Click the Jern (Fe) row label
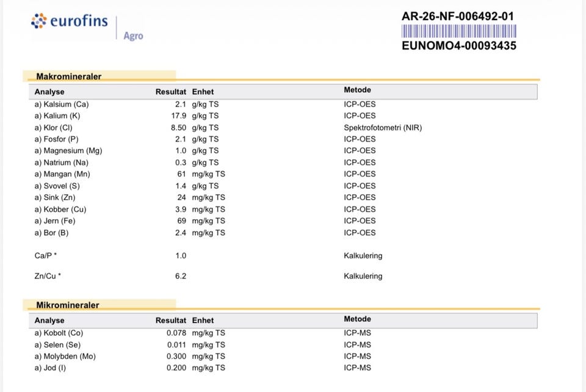This screenshot has width=586, height=392. (x=55, y=221)
